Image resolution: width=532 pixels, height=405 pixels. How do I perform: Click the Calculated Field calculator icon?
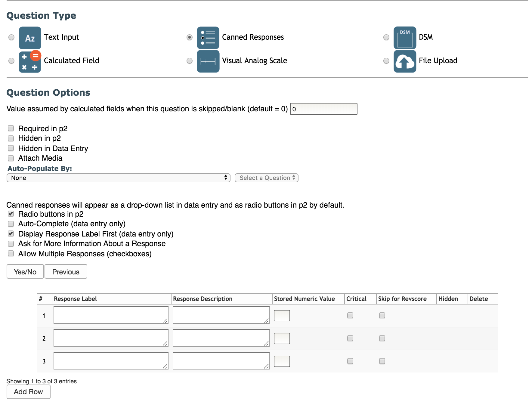point(29,61)
